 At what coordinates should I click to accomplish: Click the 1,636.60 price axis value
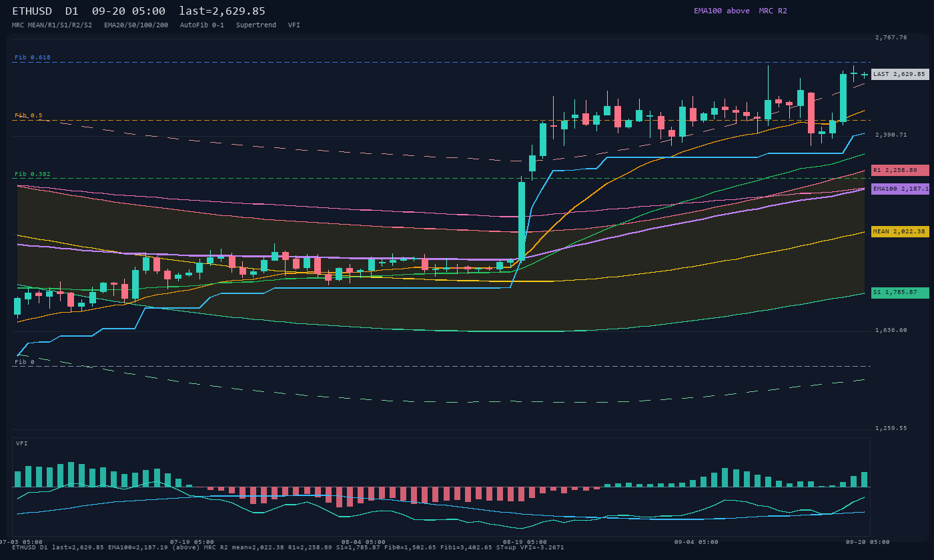click(x=891, y=330)
